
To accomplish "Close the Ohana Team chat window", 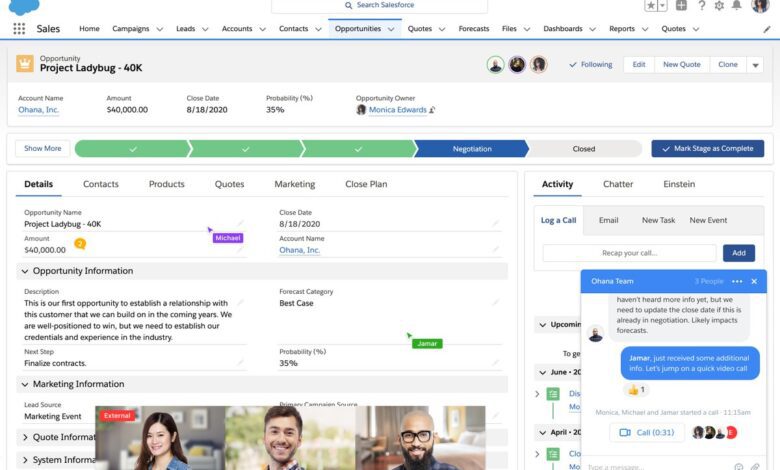I will [754, 282].
